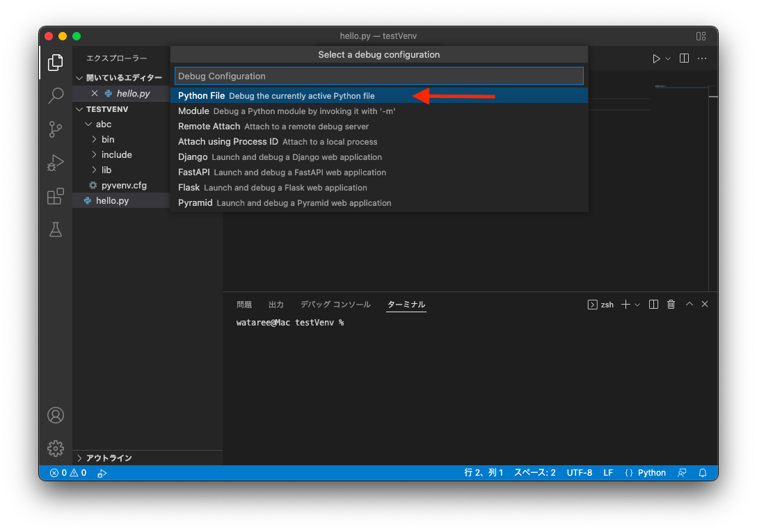The height and width of the screenshot is (532, 757).
Task: Split the terminal panel
Action: point(653,304)
